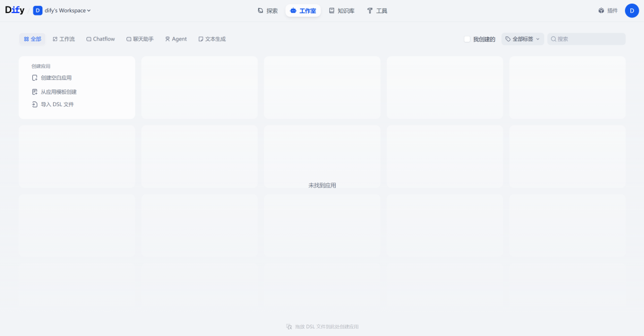Open the 知识库 (Knowledge) nav tab
Image resolution: width=644 pixels, height=336 pixels.
[x=342, y=11]
